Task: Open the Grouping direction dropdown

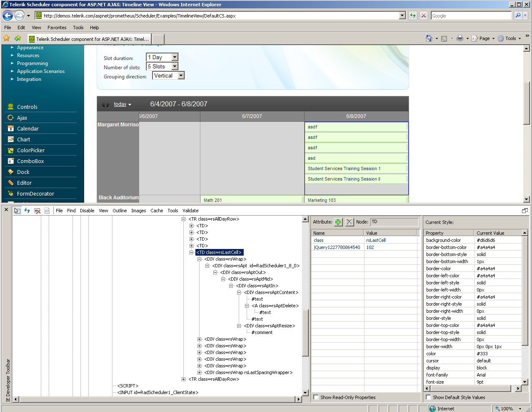Action: 181,75
